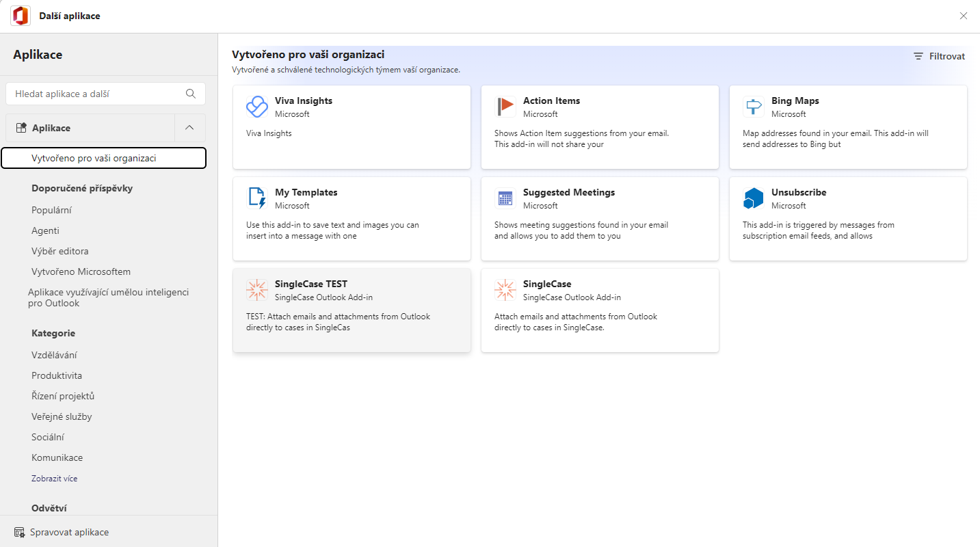Click the Office logo in the title bar
Viewport: 980px width, 547px height.
coord(21,16)
